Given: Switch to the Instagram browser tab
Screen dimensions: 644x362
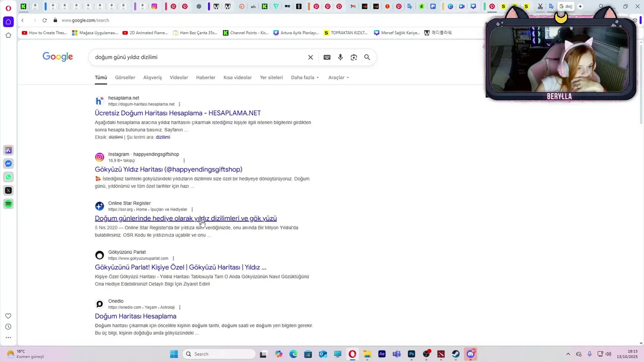Looking at the screenshot, I should coord(154,7).
